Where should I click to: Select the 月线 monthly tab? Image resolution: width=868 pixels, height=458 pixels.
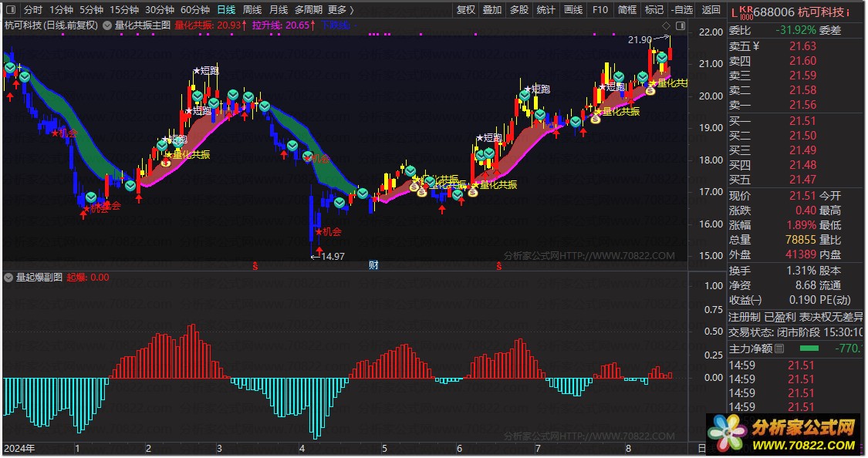(278, 9)
